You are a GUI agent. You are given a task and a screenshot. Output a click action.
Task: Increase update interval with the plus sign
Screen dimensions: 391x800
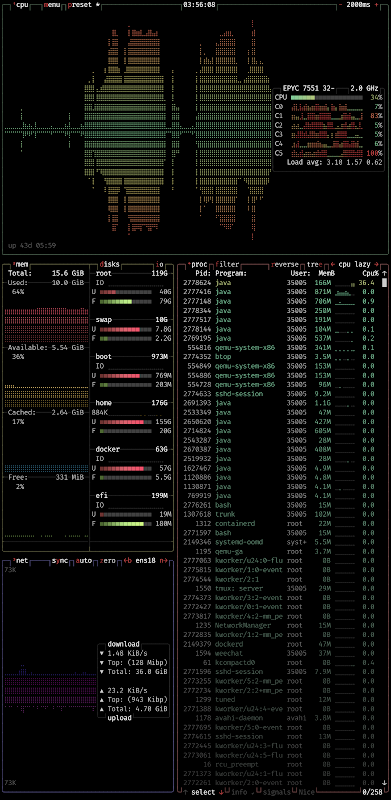point(377,5)
